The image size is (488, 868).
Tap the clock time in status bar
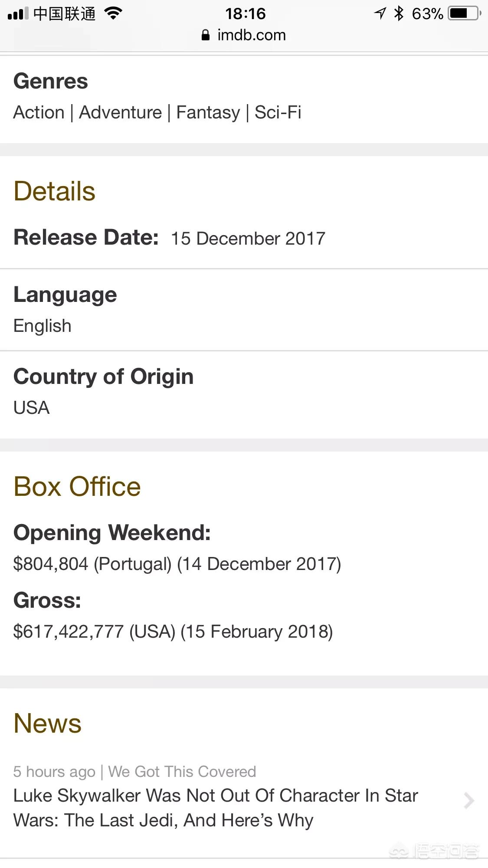tap(245, 14)
